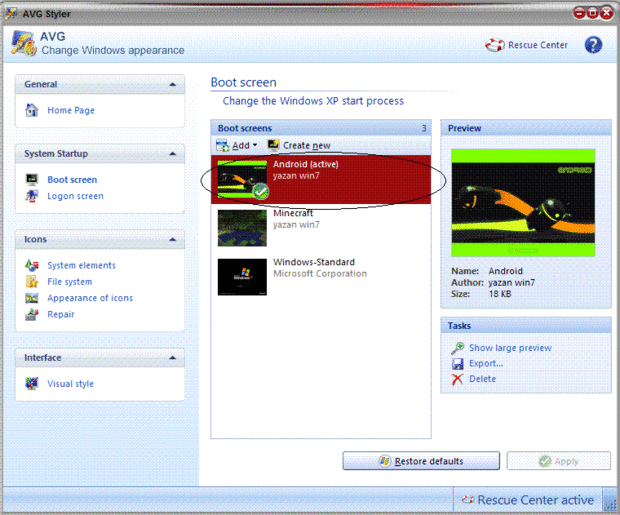Click the Show large preview magnifier icon
The height and width of the screenshot is (515, 620).
[x=457, y=348]
